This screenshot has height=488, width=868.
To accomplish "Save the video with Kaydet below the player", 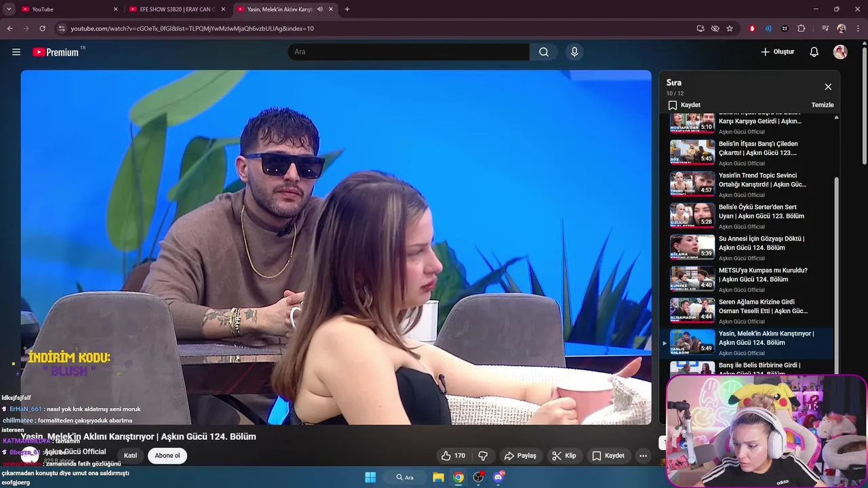I will 608,455.
